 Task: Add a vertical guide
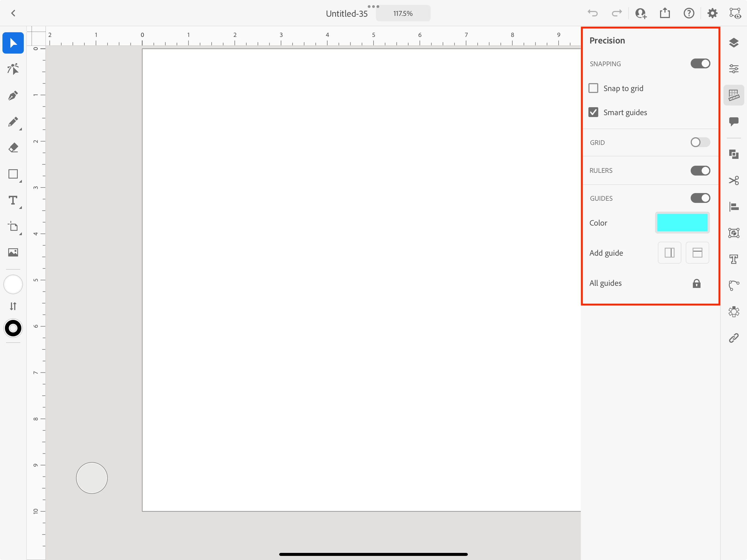pyautogui.click(x=669, y=253)
